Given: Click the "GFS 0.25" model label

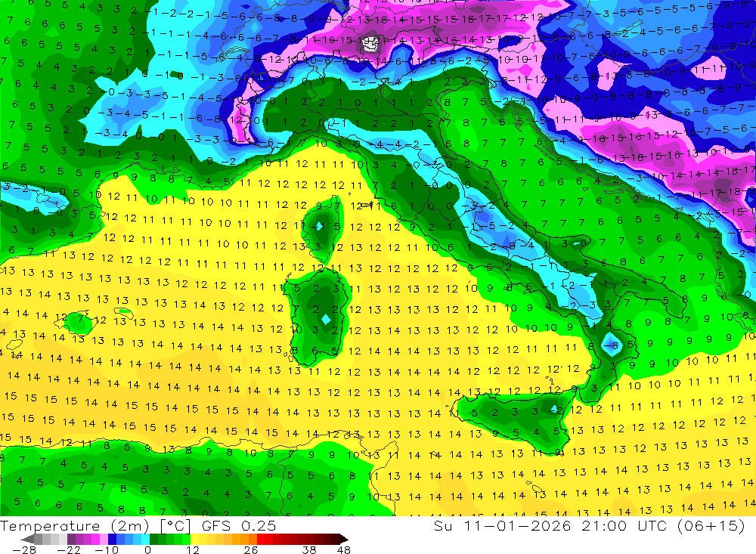Looking at the screenshot, I should [x=239, y=526].
